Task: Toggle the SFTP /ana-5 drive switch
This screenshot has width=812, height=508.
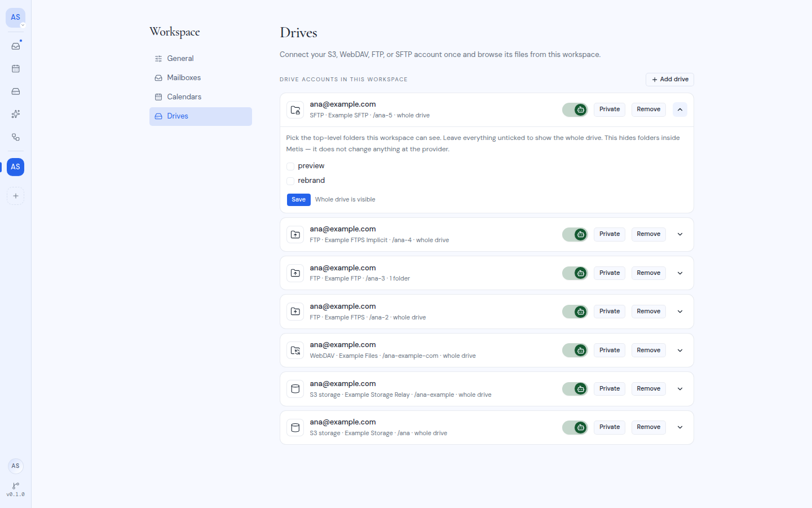Action: (x=575, y=110)
